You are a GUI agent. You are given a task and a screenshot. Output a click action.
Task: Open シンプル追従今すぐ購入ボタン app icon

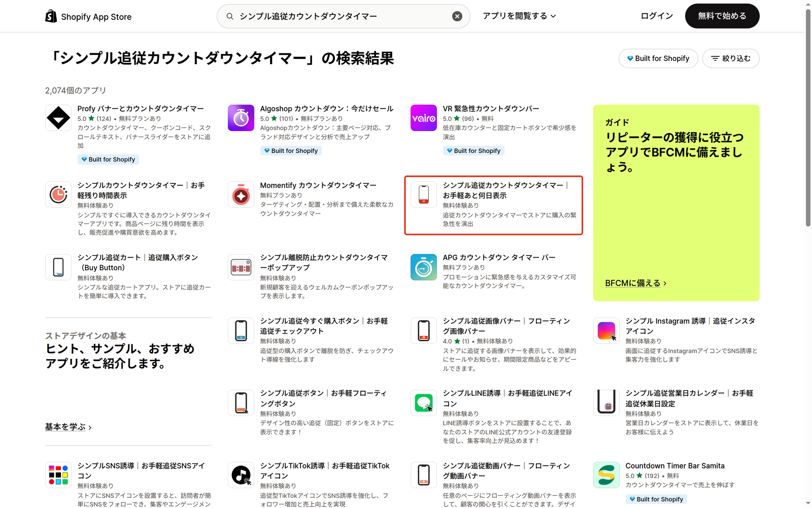pos(241,331)
